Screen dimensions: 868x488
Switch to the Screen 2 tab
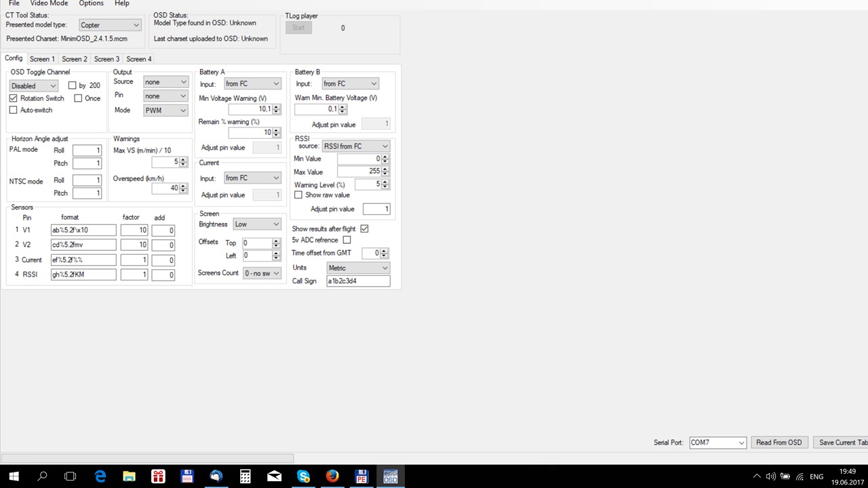pos(75,59)
